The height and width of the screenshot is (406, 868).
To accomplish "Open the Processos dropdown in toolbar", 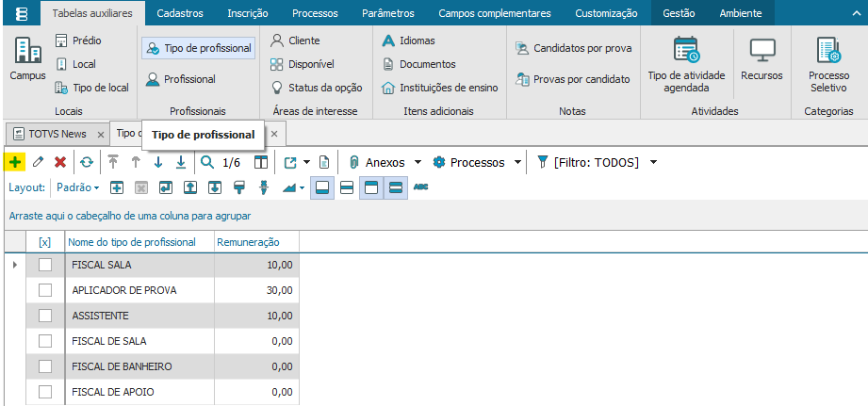I will point(517,162).
